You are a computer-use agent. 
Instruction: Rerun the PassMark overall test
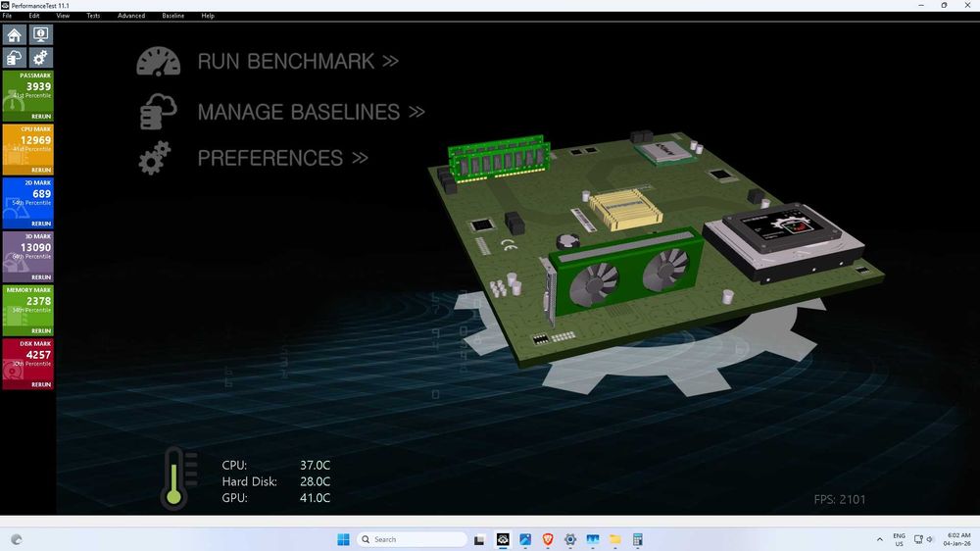tap(41, 117)
